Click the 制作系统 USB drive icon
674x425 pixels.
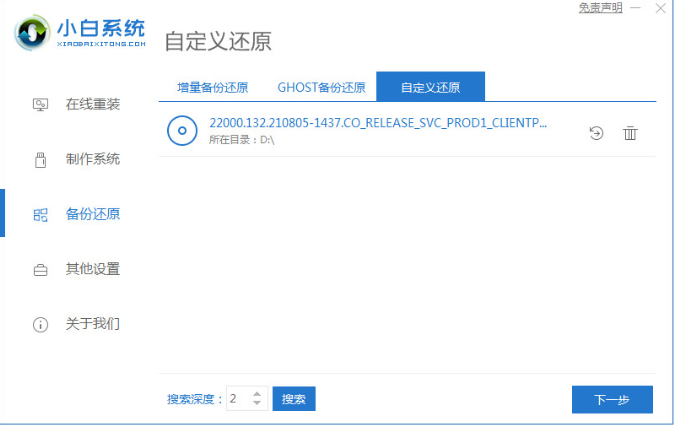[41, 159]
